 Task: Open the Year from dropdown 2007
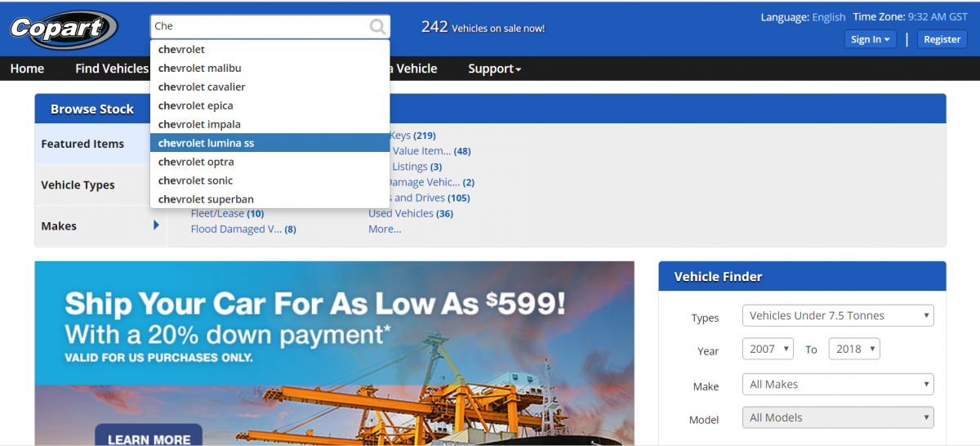768,349
